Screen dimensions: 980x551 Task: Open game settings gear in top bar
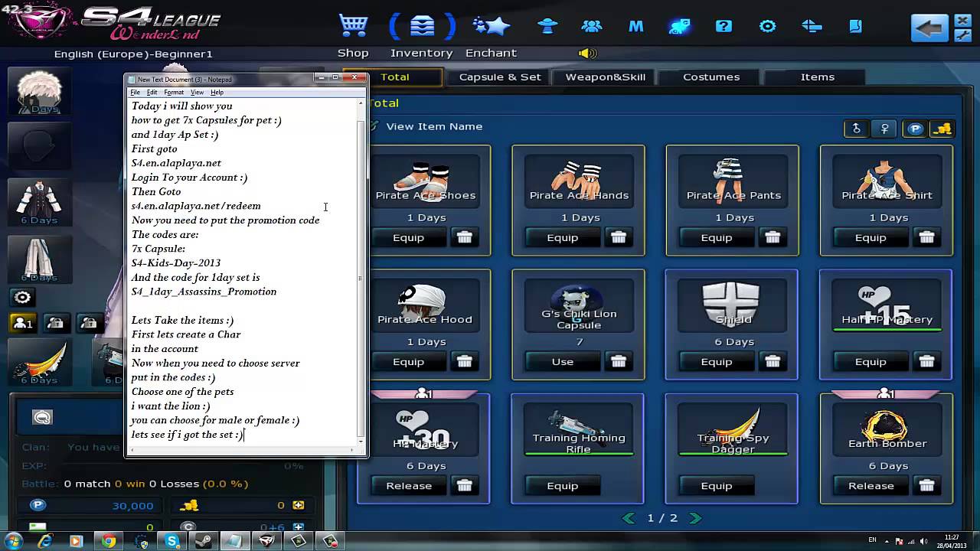[767, 26]
